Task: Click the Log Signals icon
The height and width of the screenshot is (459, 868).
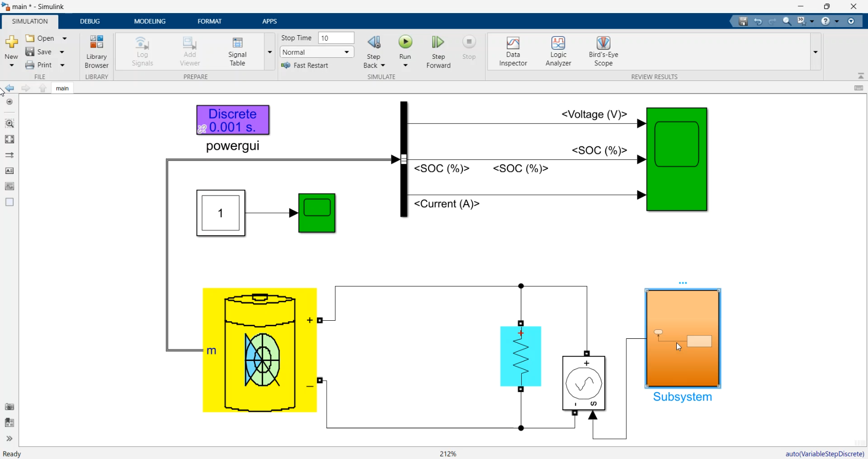Action: coord(142,51)
